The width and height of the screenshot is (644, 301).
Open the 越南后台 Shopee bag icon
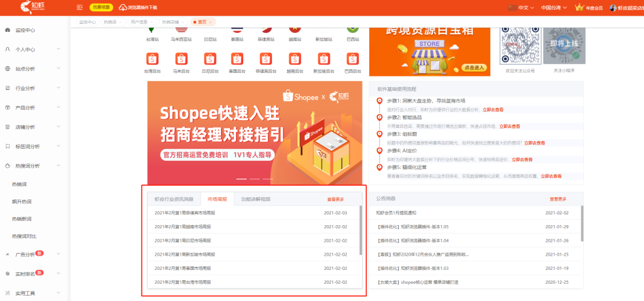(x=295, y=59)
